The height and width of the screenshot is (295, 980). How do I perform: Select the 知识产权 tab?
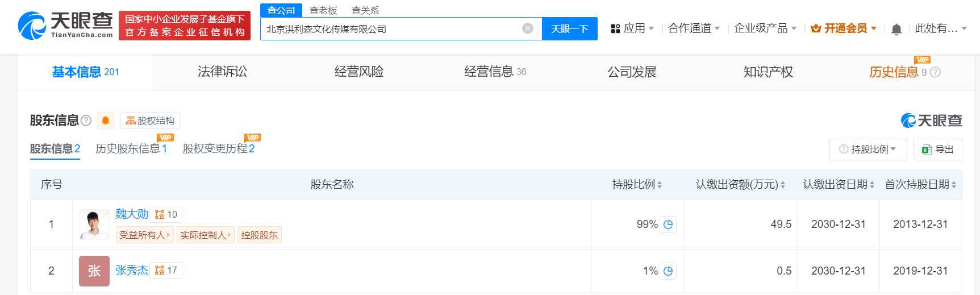click(x=768, y=72)
